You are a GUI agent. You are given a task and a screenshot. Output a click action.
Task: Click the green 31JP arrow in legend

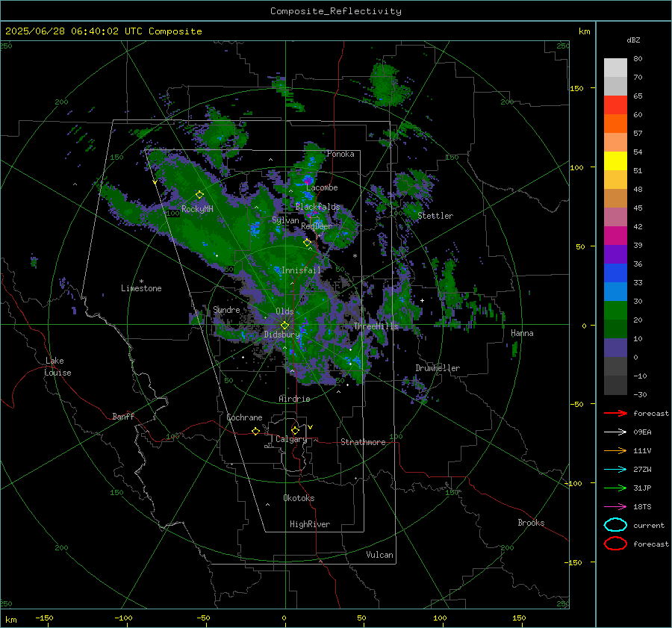pos(615,488)
